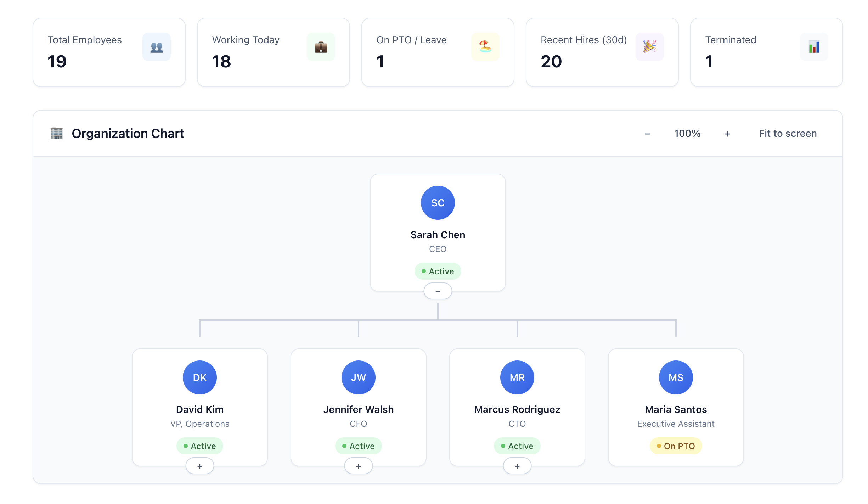Click Marcus Rodriguez's MR avatar
This screenshot has height=504, width=868.
(x=517, y=377)
